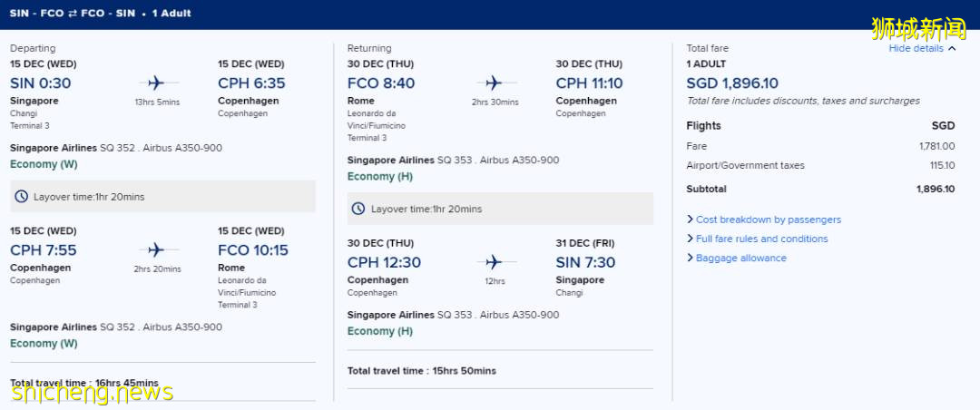Click the airplane icon for FCO to CPH flight
The height and width of the screenshot is (410, 980).
(x=494, y=83)
